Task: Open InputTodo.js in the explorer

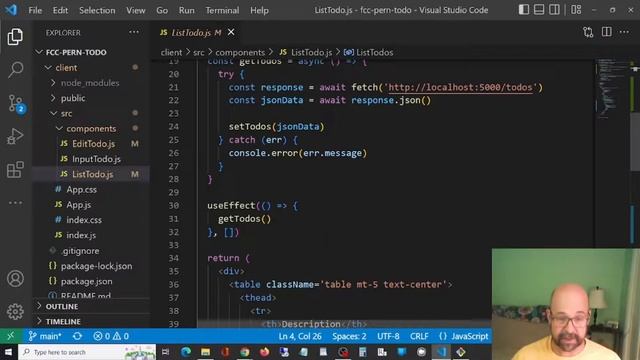Action: (96, 159)
